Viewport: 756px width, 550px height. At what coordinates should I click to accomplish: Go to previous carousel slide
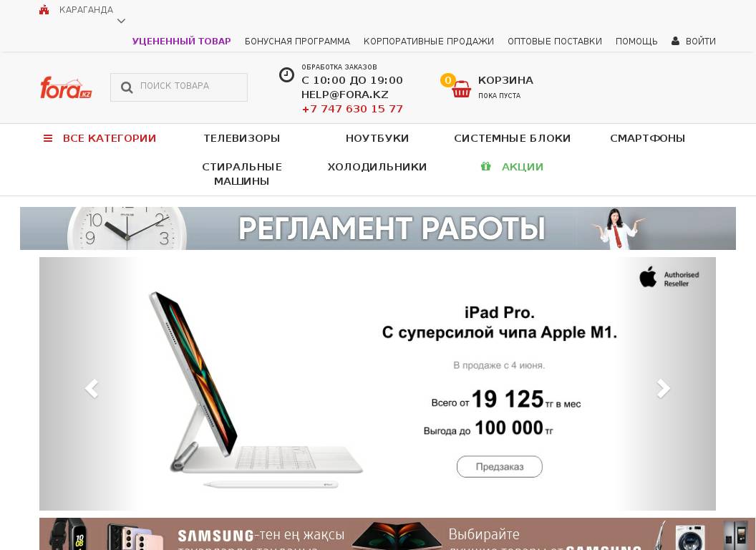92,388
